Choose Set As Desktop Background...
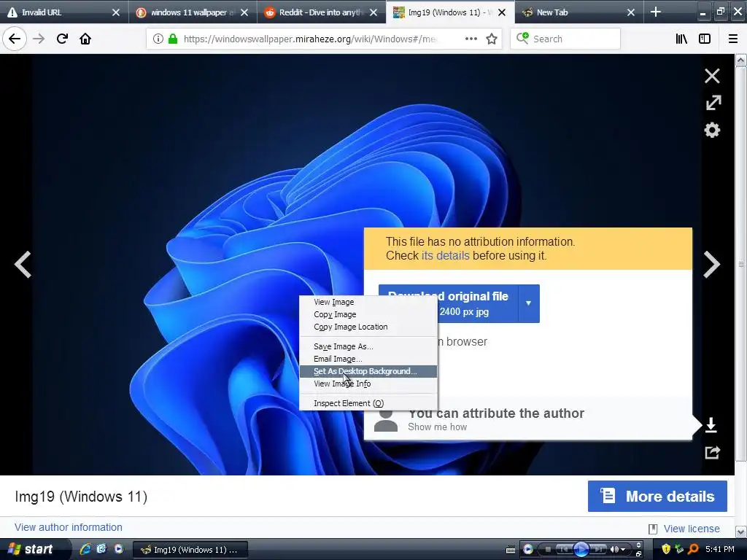The height and width of the screenshot is (560, 747). (x=368, y=371)
